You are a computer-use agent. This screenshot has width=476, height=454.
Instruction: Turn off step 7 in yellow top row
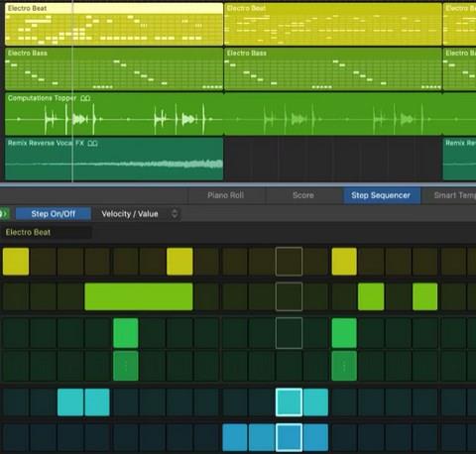pyautogui.click(x=179, y=262)
